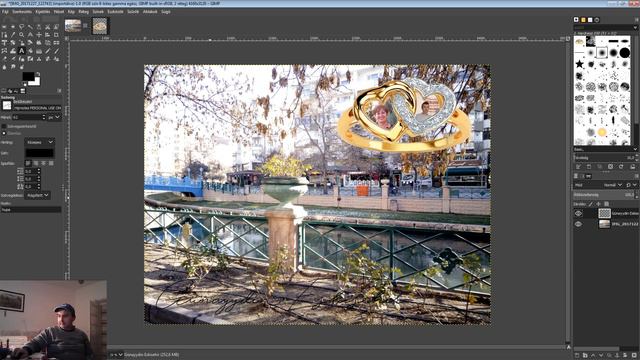This screenshot has height=360, width=640.
Task: Select the Bucket Fill tool
Action: 30,51
